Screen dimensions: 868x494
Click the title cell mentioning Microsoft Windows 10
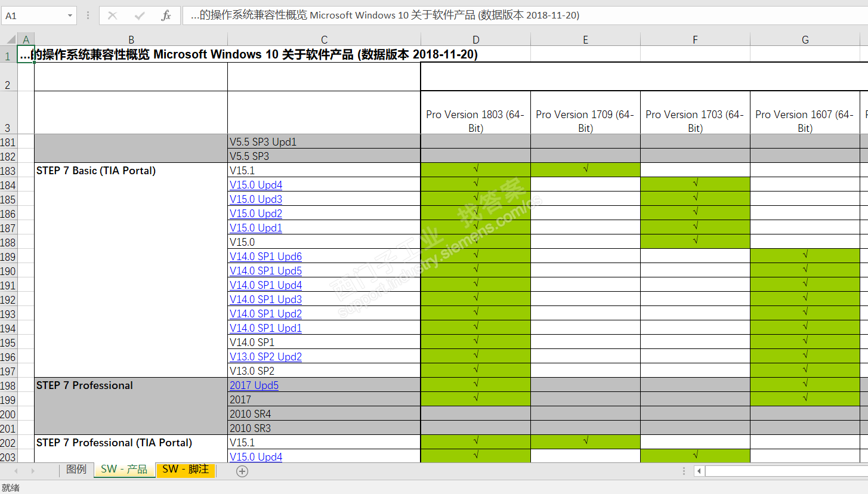tap(249, 54)
